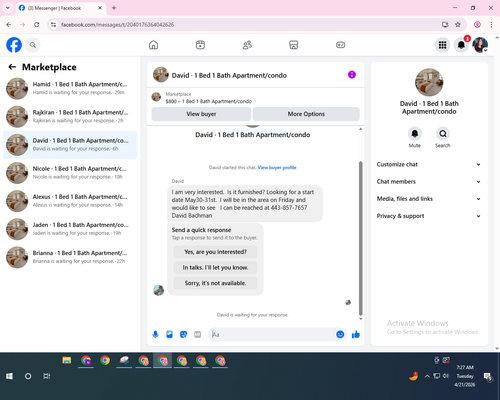Select the David apartment conversation
Screen dimensions: 500x400
(x=70, y=145)
